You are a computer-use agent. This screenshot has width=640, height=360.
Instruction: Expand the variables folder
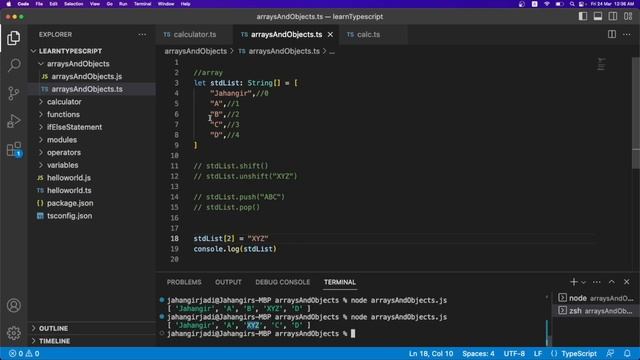(91, 165)
